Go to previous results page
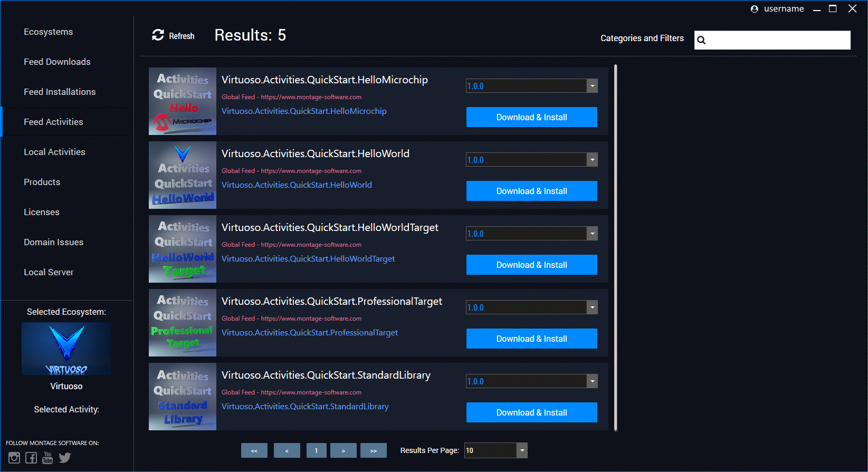This screenshot has width=868, height=472. [x=287, y=450]
